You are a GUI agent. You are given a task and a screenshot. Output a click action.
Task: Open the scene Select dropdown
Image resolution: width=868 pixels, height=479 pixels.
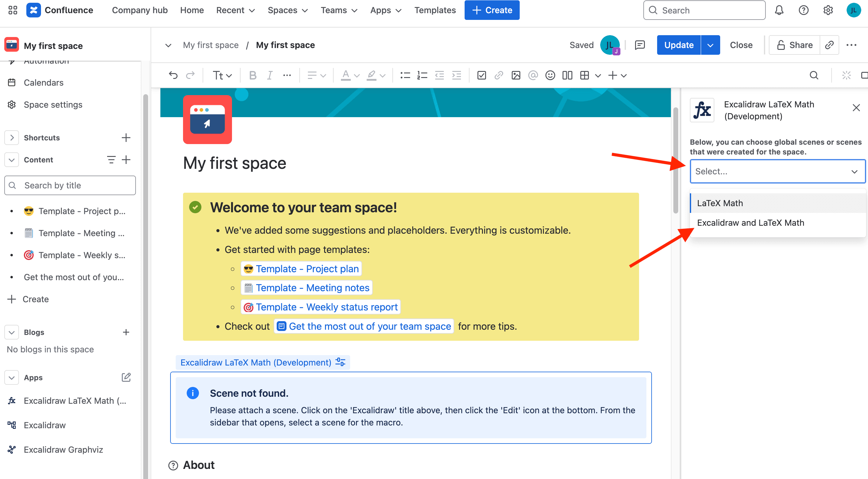click(x=777, y=171)
